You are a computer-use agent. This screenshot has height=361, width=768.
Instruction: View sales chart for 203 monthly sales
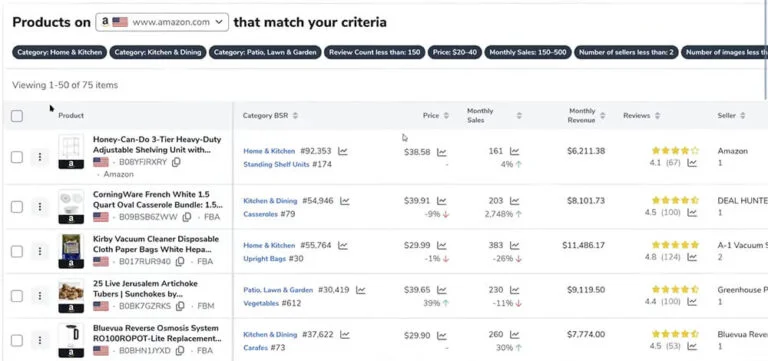(514, 201)
